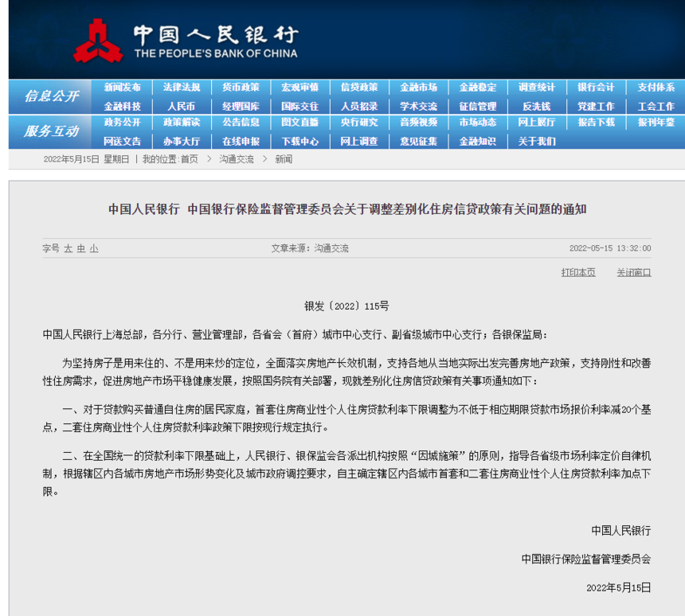Select 经理国库 navigation item

point(241,107)
